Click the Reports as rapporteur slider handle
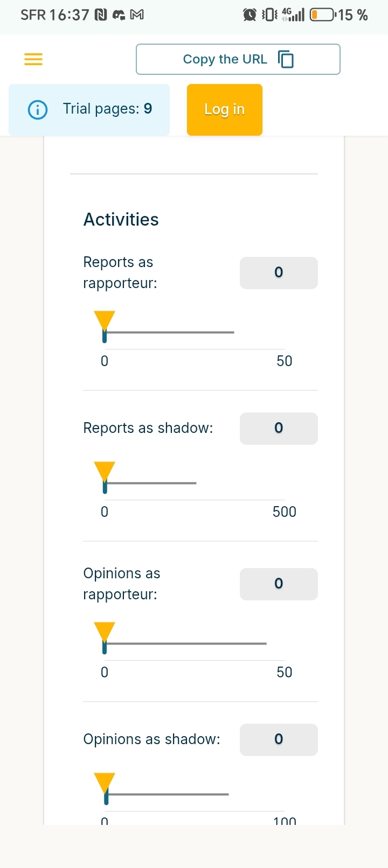 (x=105, y=321)
